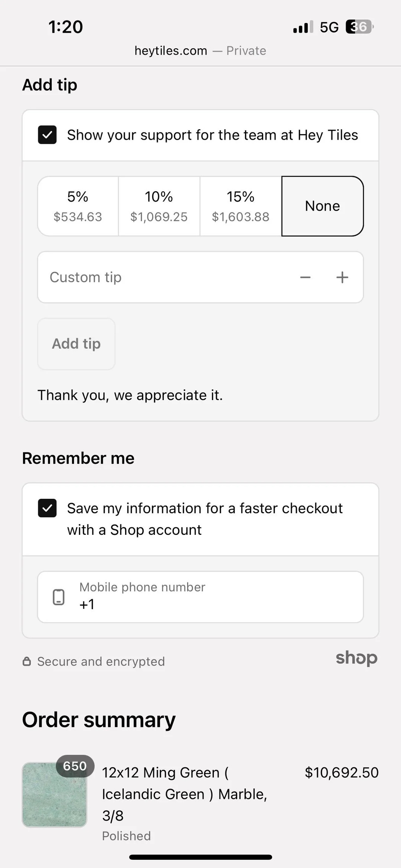Image resolution: width=401 pixels, height=868 pixels.
Task: Open the Ming Green marble thumbnail
Action: (x=54, y=795)
